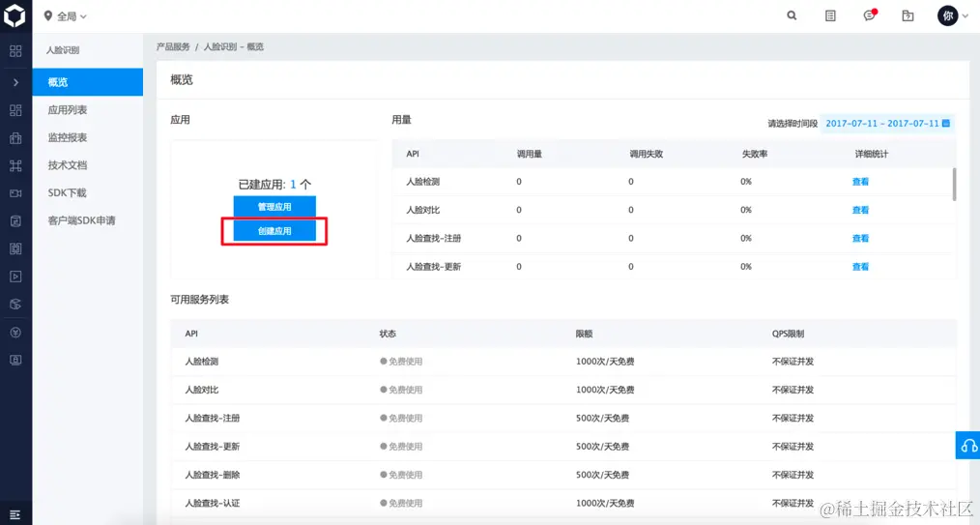Click 查看 for 人脸对比 usage row

pos(860,210)
